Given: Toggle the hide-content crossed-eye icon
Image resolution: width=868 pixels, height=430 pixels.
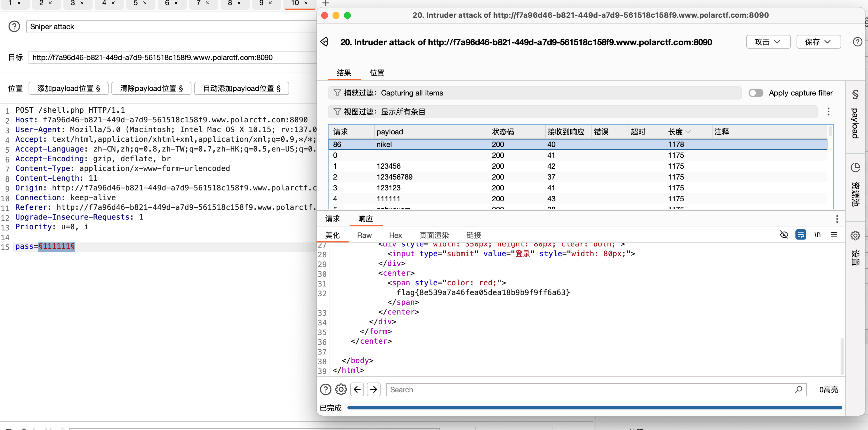Looking at the screenshot, I should click(784, 235).
